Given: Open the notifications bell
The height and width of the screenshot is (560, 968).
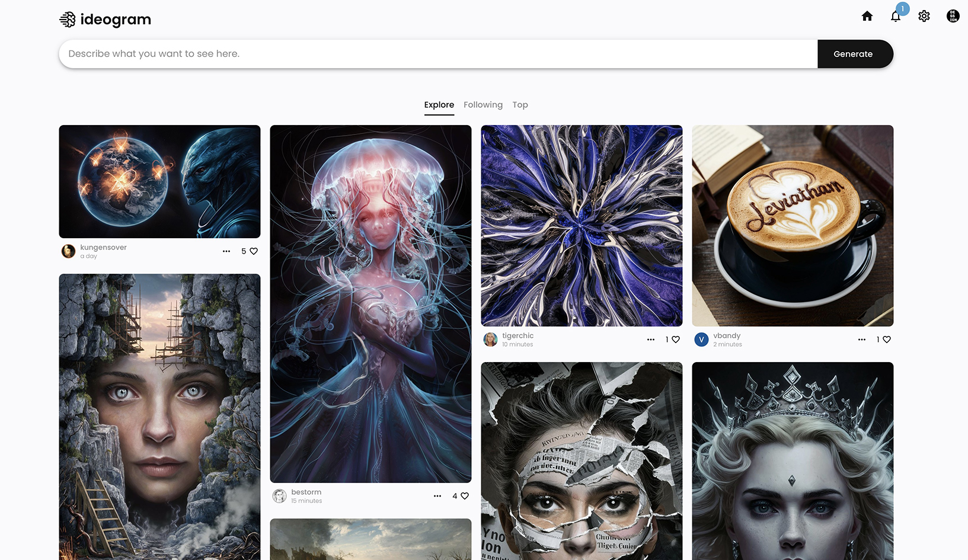Looking at the screenshot, I should coord(895,16).
